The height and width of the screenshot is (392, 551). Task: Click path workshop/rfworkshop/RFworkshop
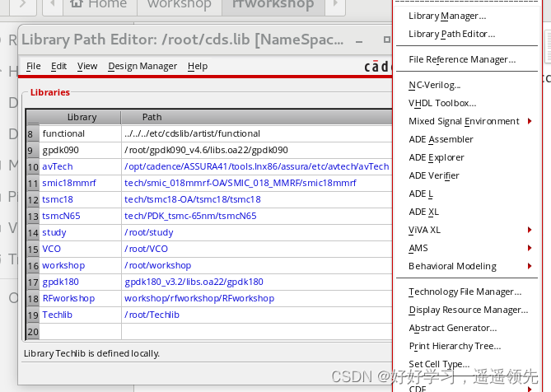click(256, 299)
